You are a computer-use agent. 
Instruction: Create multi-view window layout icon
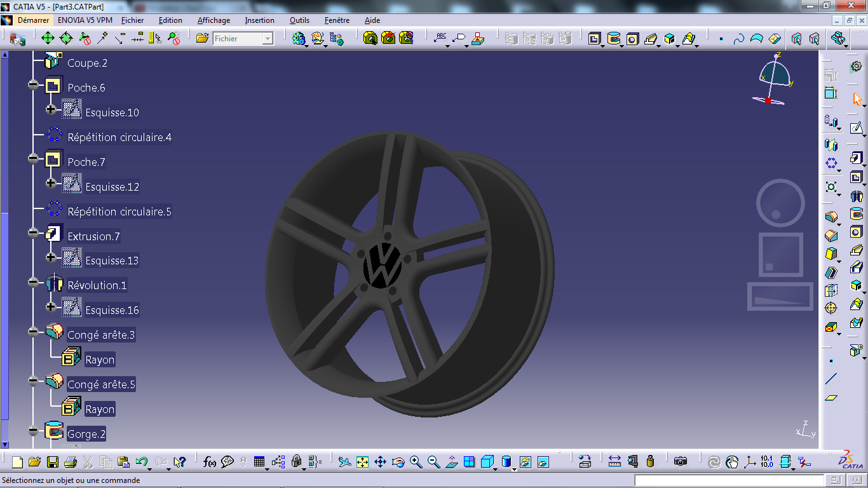coord(469,462)
